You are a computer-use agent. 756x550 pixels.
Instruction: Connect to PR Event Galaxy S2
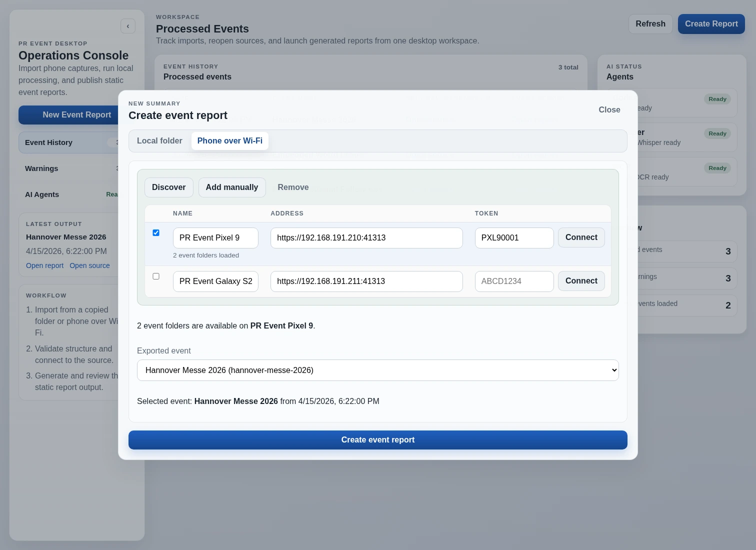pyautogui.click(x=581, y=281)
